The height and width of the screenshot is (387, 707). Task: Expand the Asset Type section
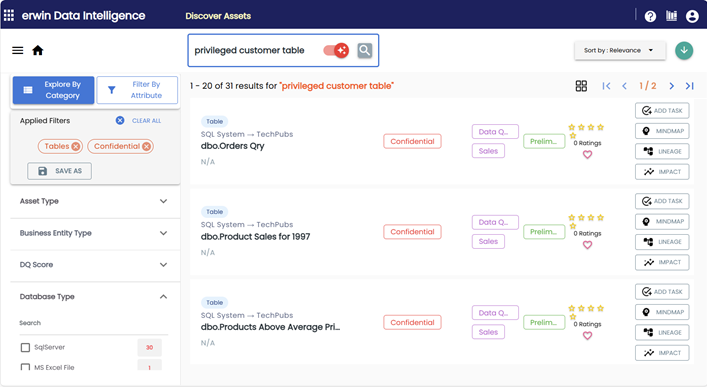coord(95,201)
